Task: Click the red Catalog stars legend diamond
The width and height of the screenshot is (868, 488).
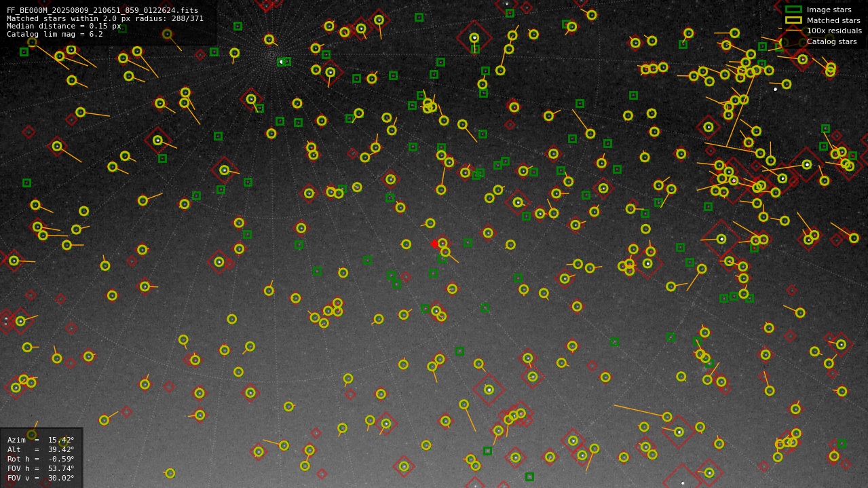Action: pyautogui.click(x=793, y=41)
